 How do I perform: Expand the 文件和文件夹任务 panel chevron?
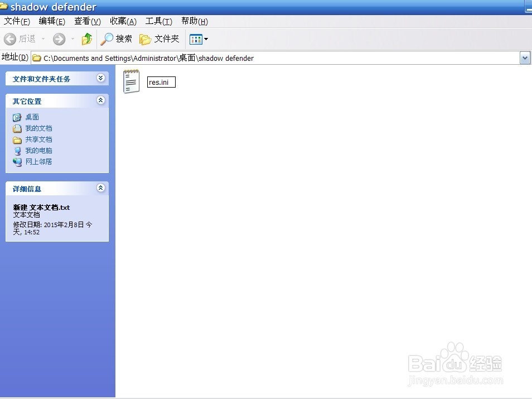point(100,78)
